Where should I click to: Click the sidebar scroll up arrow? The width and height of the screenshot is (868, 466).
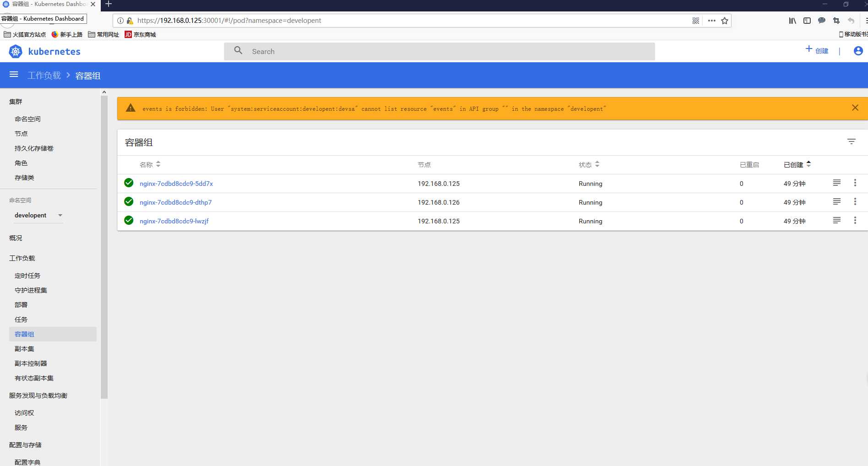104,92
